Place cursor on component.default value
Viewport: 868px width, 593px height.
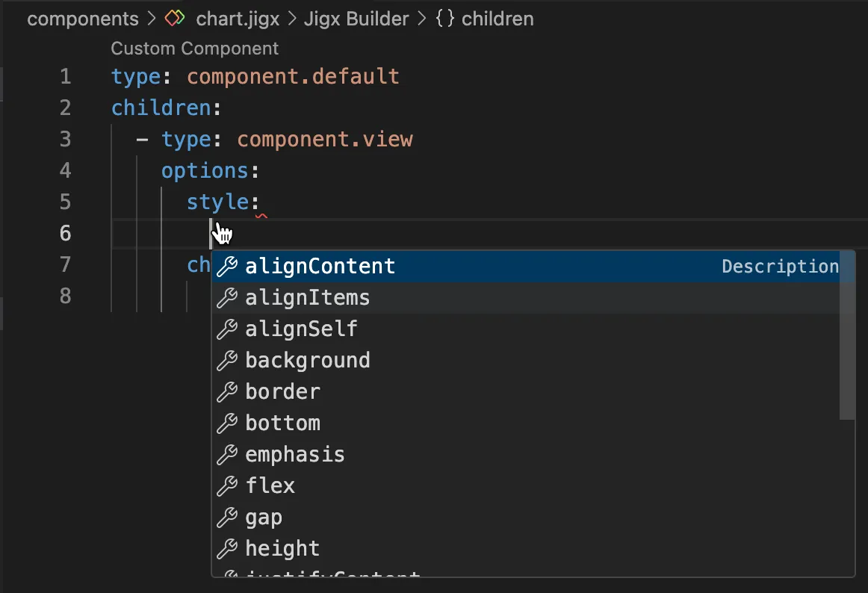pyautogui.click(x=293, y=76)
